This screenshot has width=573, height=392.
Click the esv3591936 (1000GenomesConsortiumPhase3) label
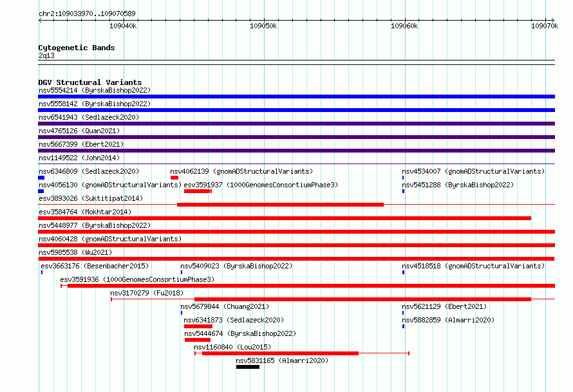[137, 279]
